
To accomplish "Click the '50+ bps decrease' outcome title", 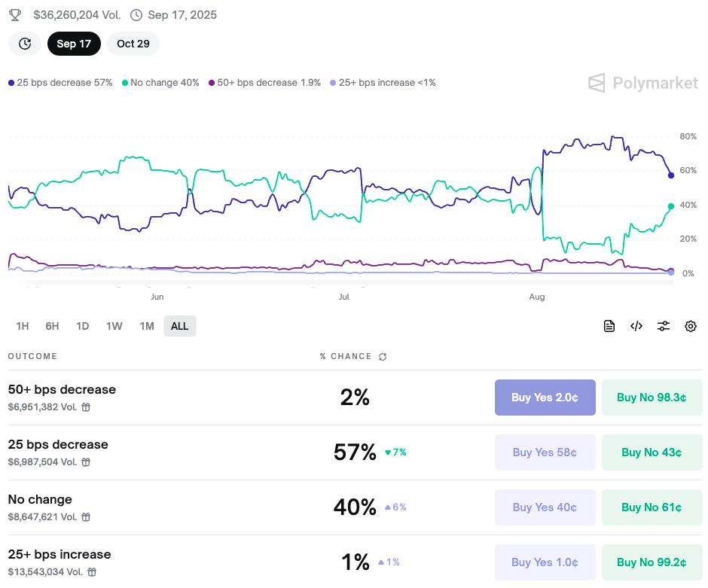I will [62, 389].
